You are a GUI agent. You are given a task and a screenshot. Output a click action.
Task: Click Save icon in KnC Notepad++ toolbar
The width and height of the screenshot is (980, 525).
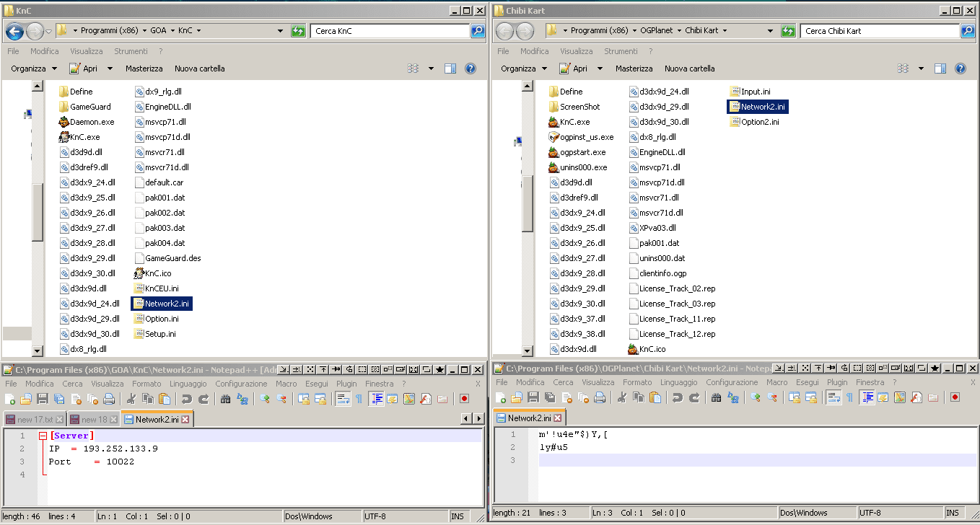coord(43,398)
